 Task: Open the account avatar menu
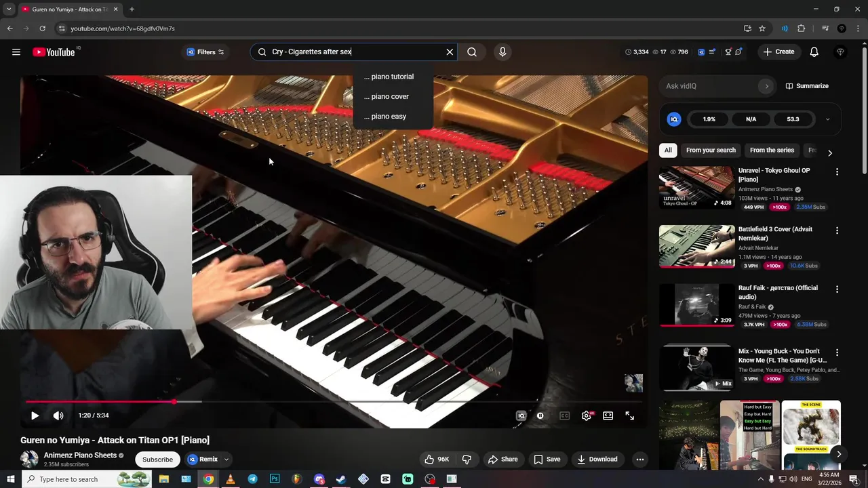840,52
